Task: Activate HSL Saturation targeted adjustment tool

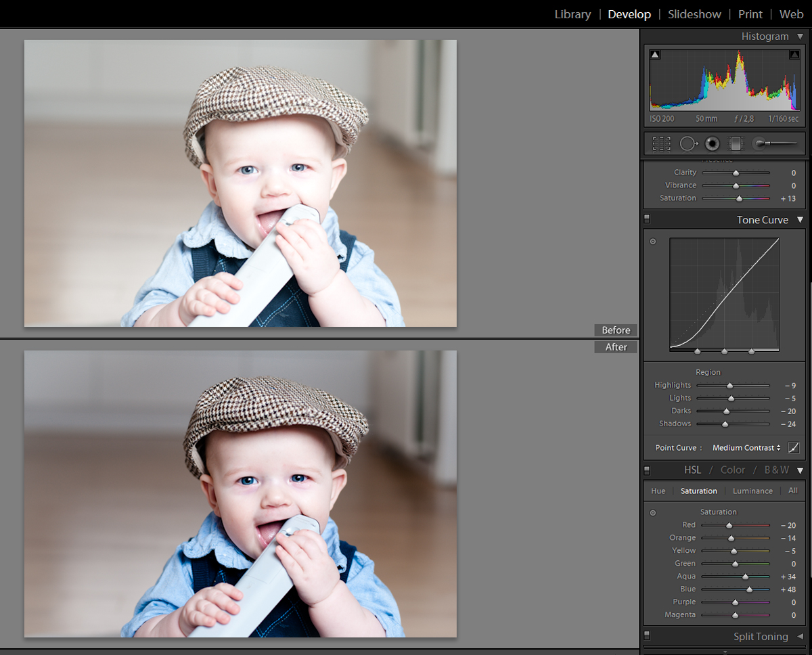Action: (x=653, y=513)
